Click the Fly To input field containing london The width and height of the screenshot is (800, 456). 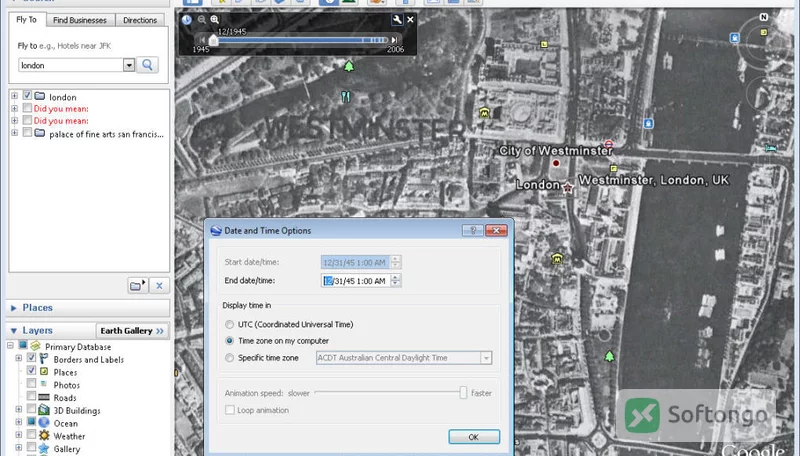(x=71, y=65)
